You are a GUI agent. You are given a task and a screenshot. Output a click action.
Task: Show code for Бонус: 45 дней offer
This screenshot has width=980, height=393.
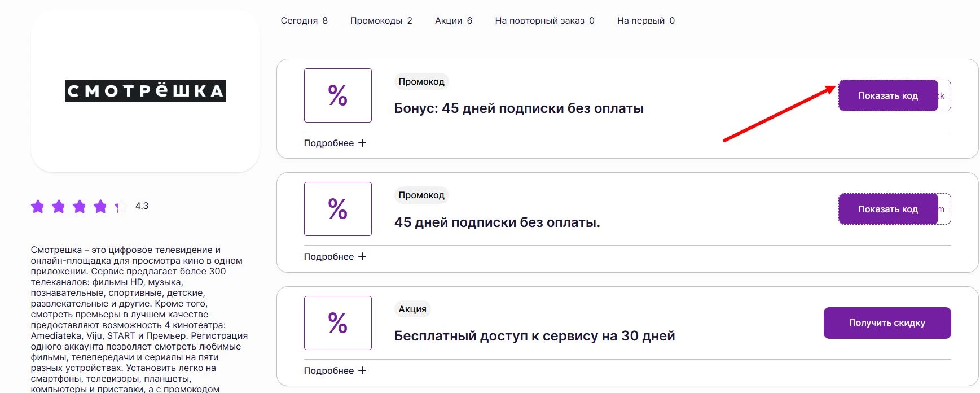pos(888,95)
